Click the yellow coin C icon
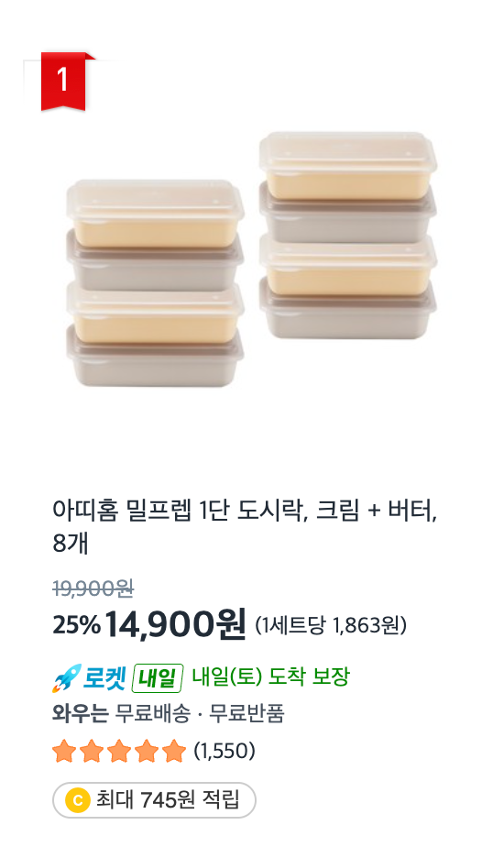504x858 pixels. (x=77, y=800)
